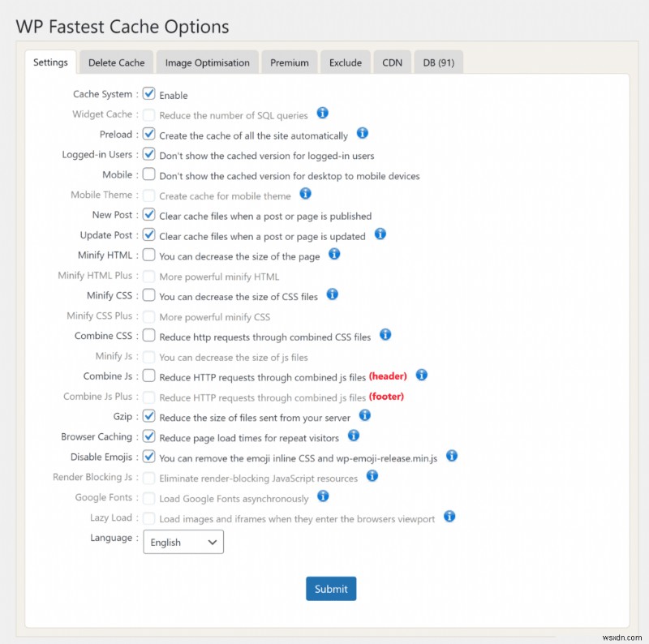Show info for Lazy Load option
The width and height of the screenshot is (649, 644).
click(x=449, y=517)
